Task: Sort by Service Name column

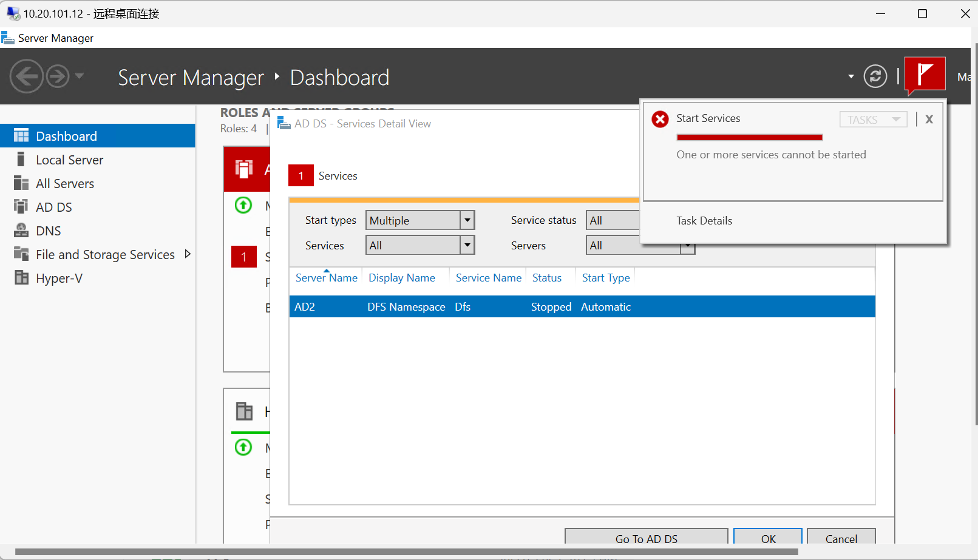Action: [489, 277]
